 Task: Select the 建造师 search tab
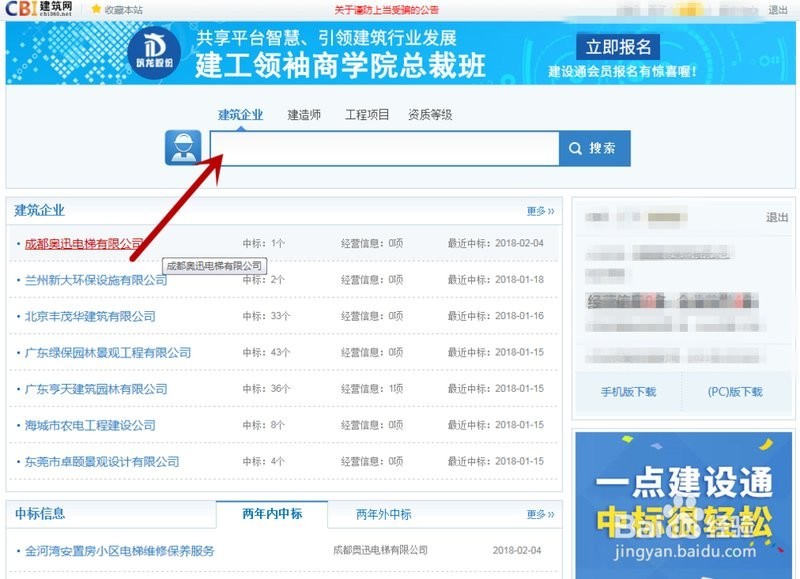304,115
